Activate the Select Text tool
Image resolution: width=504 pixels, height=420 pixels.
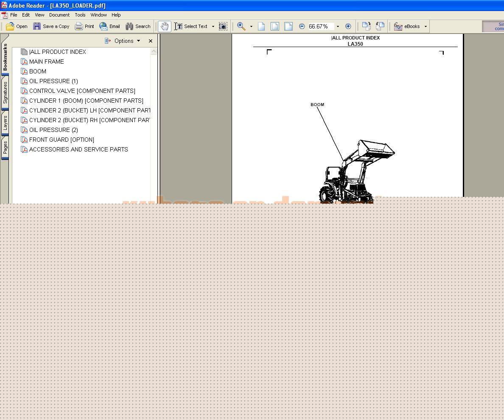click(x=191, y=26)
